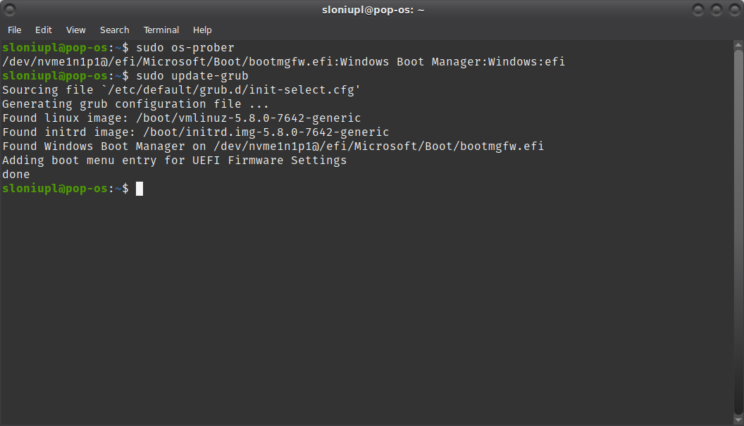
Task: Click the window menu button left of the title
Action: [12, 10]
